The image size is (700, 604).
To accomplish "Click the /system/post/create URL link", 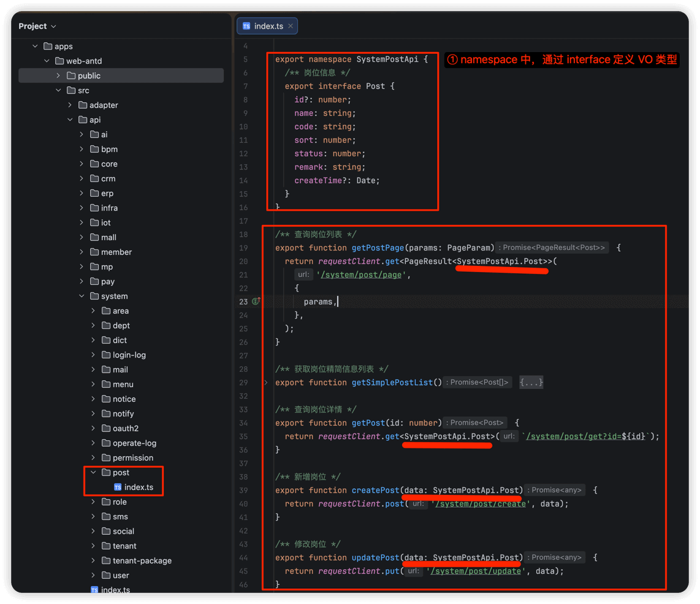I will pyautogui.click(x=479, y=504).
